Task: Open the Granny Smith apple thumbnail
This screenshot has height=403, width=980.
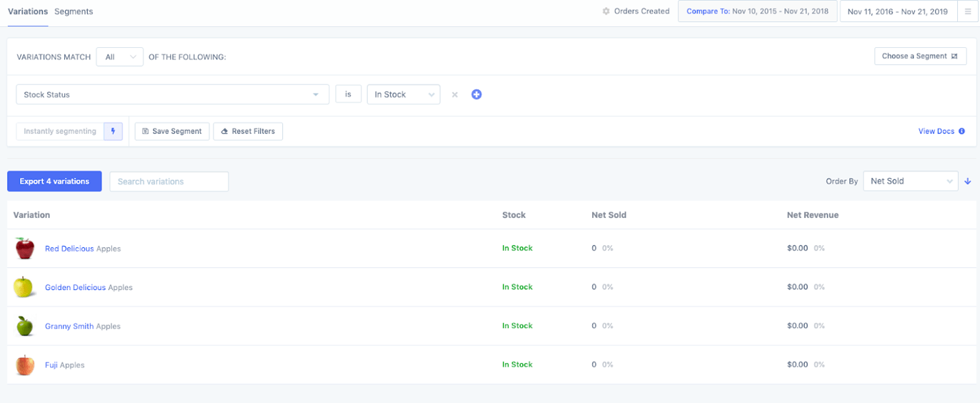Action: pyautogui.click(x=25, y=327)
